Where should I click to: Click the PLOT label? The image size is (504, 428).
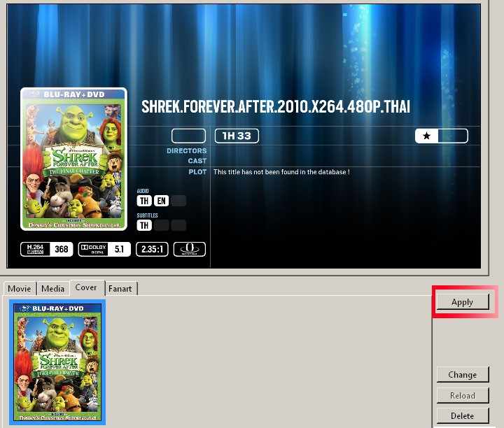tap(197, 172)
